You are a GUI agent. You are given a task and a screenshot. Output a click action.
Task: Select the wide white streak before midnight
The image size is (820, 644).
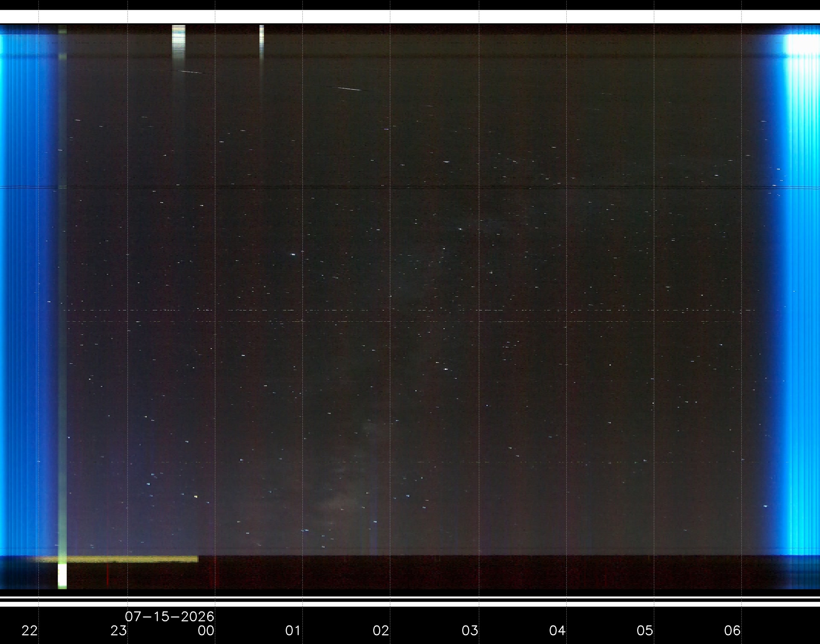coord(179,43)
